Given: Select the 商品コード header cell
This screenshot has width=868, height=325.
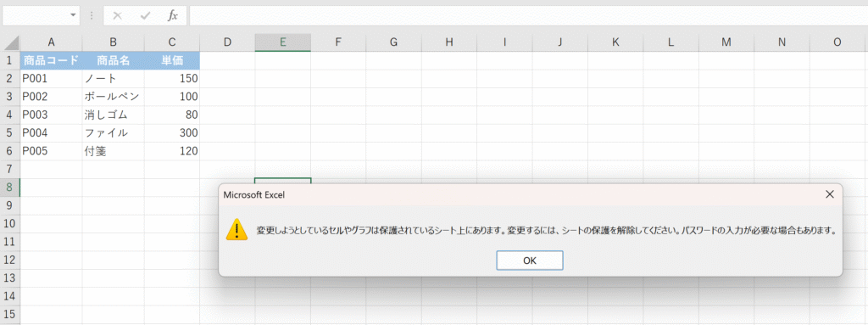Looking at the screenshot, I should (51, 60).
